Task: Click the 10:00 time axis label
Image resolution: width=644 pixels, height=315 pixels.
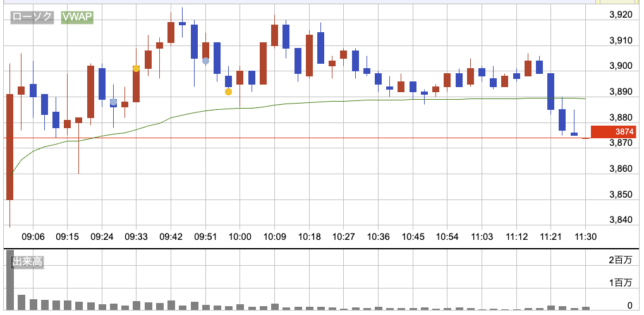Action: coord(240,237)
